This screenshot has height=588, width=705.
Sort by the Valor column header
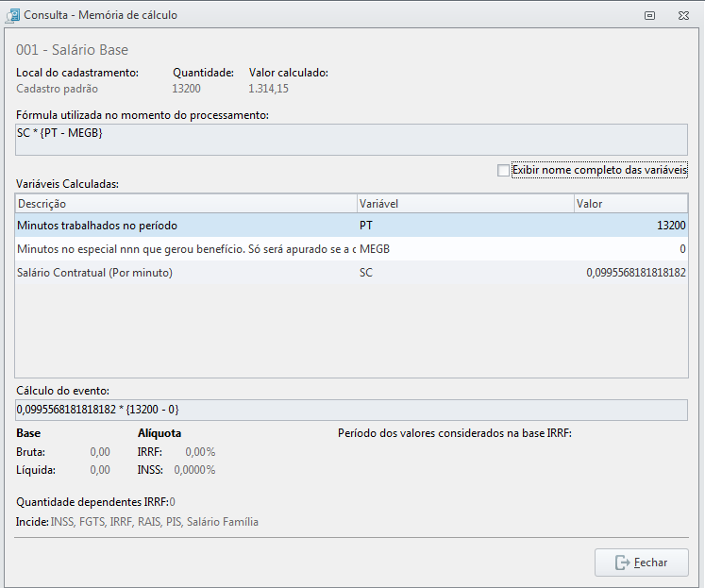click(x=630, y=204)
